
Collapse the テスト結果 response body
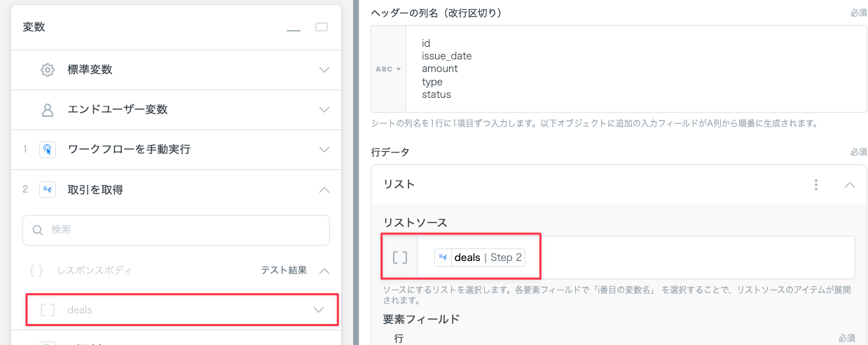pyautogui.click(x=324, y=270)
